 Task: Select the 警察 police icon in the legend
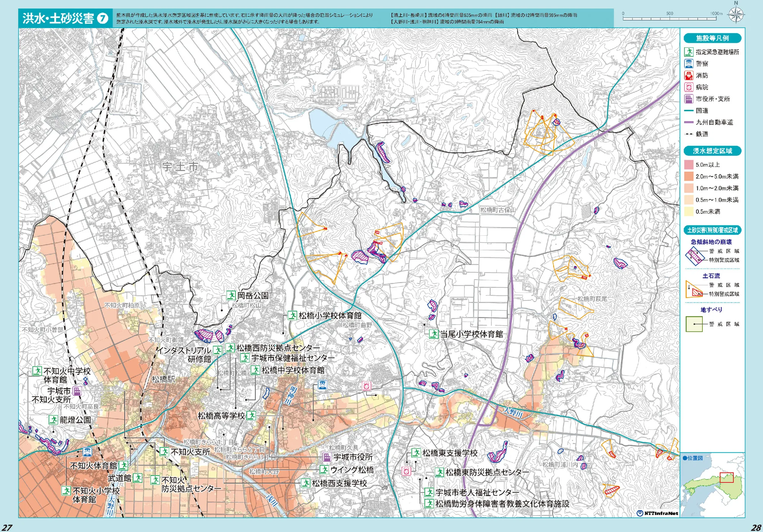pyautogui.click(x=689, y=64)
